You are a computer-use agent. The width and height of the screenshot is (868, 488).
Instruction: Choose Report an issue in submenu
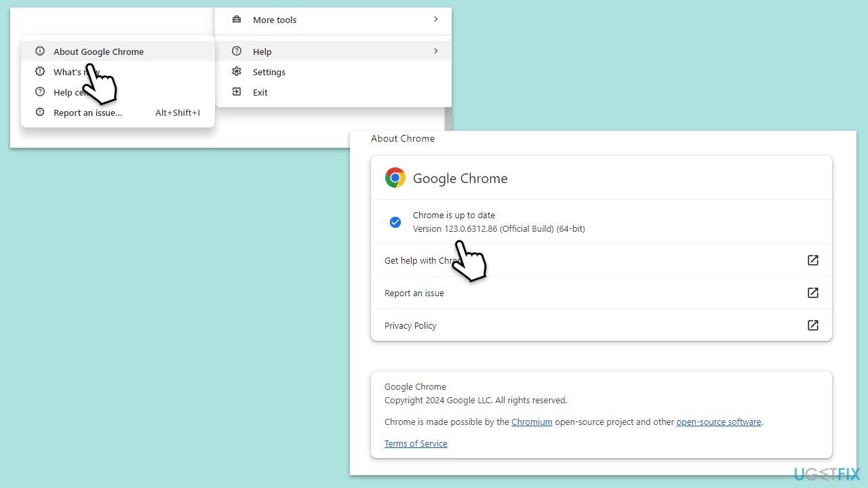118,113
